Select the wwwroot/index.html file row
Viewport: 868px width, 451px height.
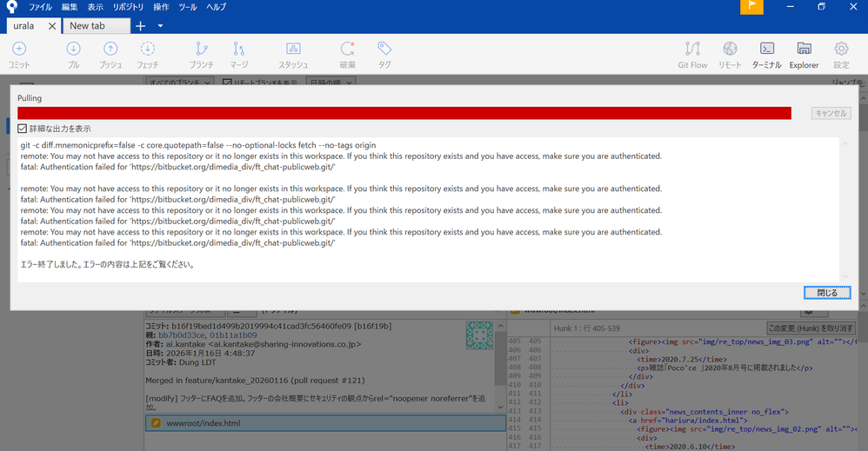[x=325, y=423]
